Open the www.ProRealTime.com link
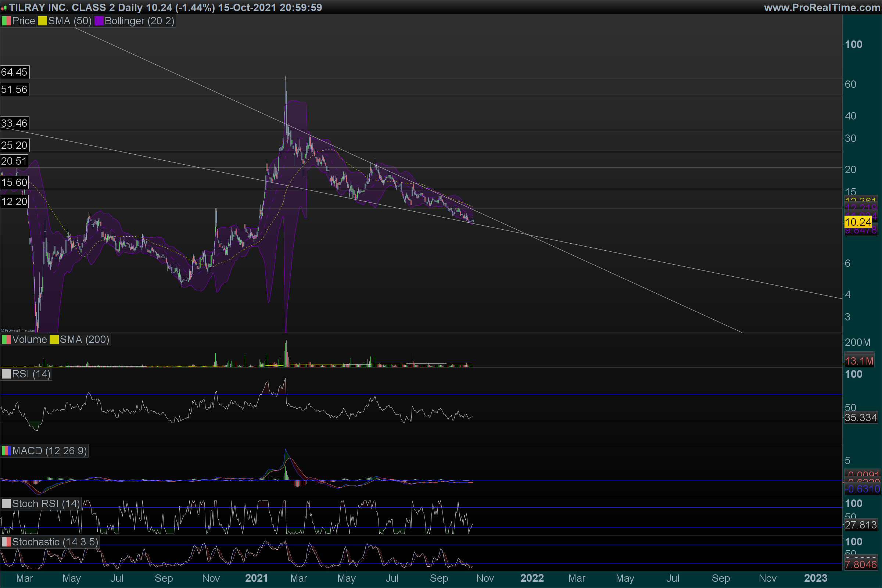This screenshot has height=588, width=882. (x=822, y=7)
